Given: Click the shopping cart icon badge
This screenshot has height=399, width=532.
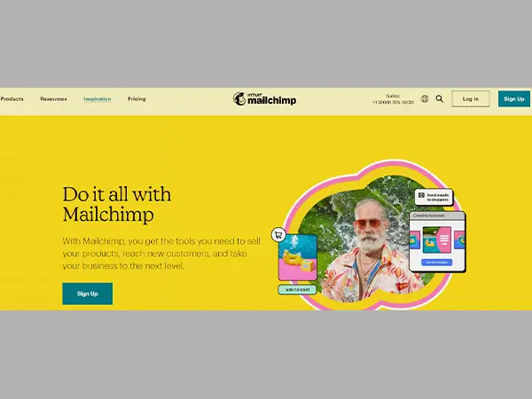Looking at the screenshot, I should coord(278,235).
